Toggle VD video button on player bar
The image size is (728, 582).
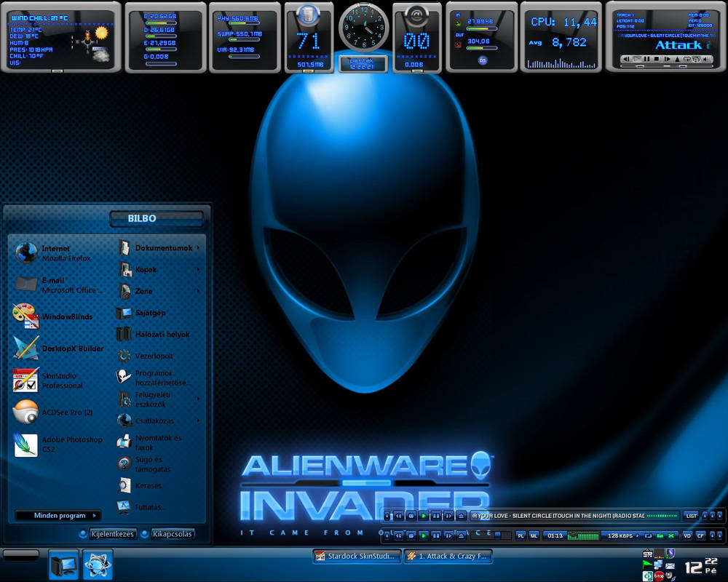tap(687, 535)
